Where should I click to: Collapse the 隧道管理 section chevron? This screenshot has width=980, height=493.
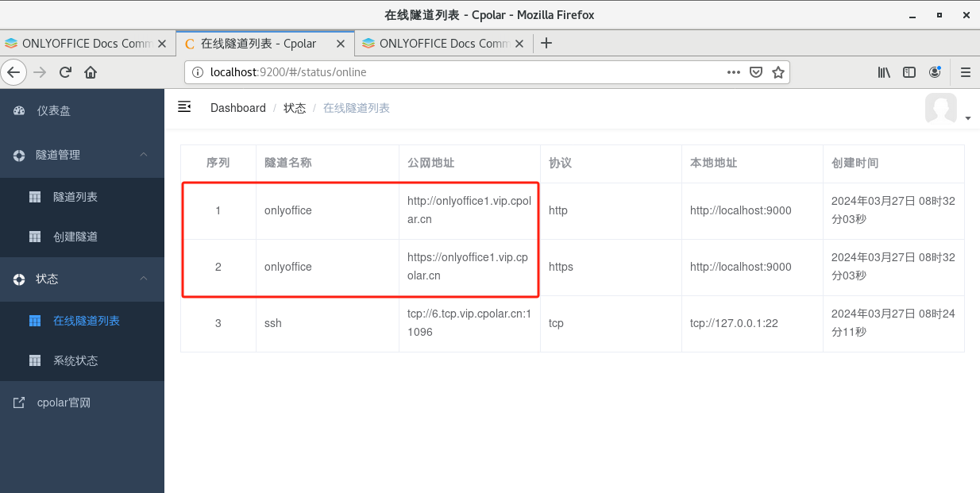pyautogui.click(x=144, y=154)
